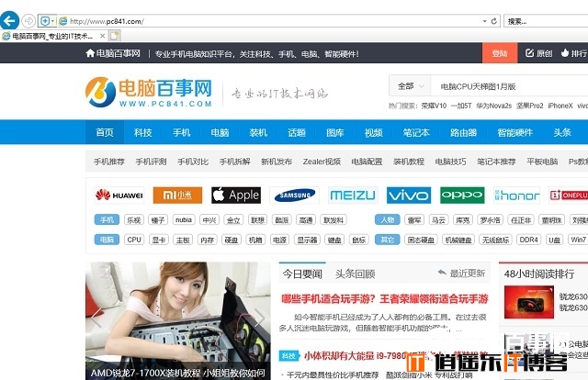Click the 排行 flame icon link
This screenshot has width=588, height=380.
[x=574, y=53]
